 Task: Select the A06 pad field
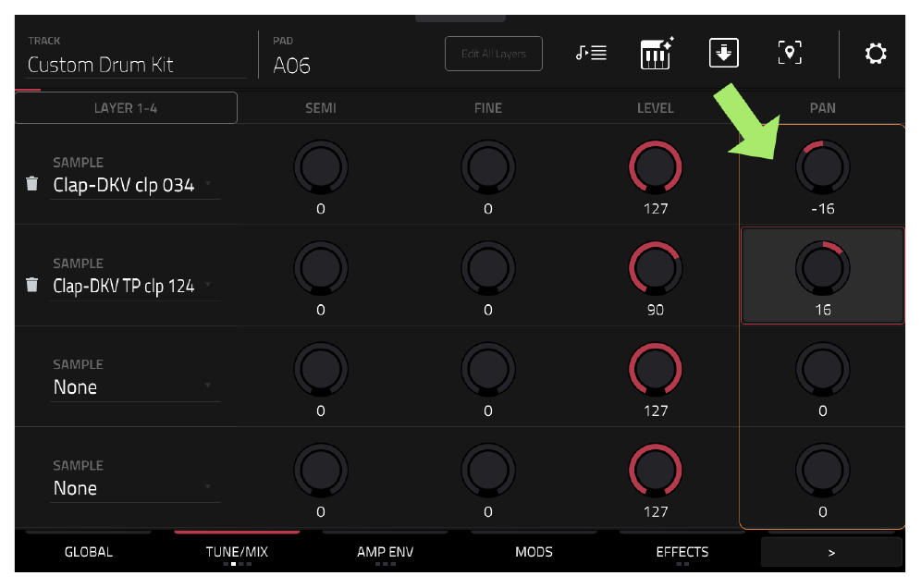(x=292, y=66)
